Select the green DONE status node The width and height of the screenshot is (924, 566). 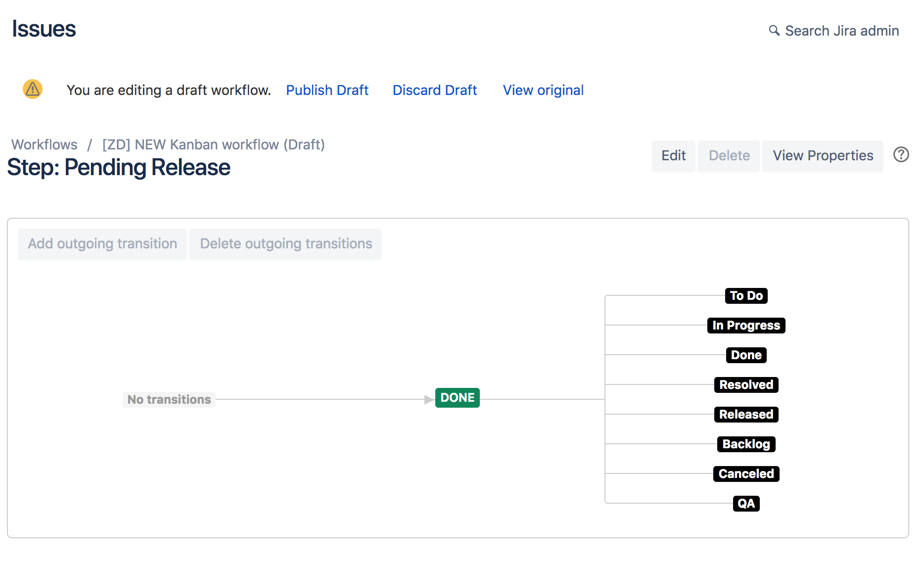(457, 397)
